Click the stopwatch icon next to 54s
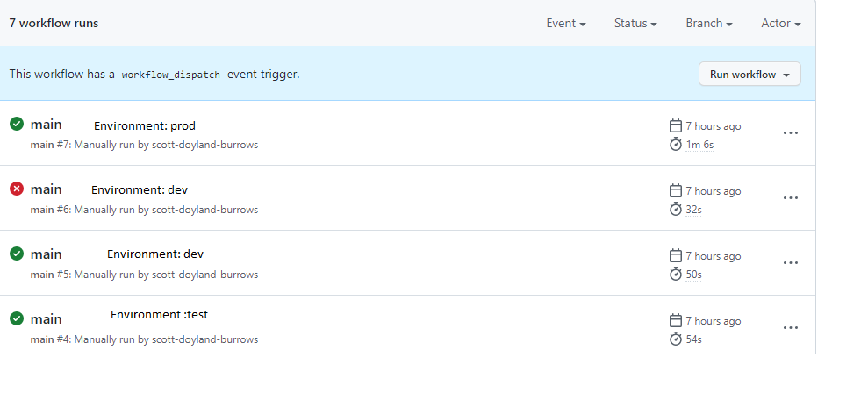The image size is (868, 400). click(x=676, y=339)
